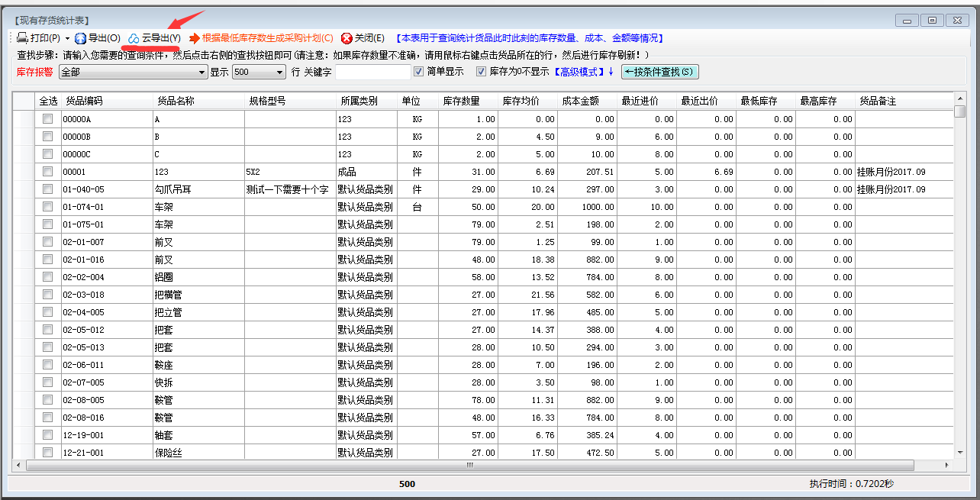
Task: Tick the checkbox for item 00001
Action: (x=47, y=172)
